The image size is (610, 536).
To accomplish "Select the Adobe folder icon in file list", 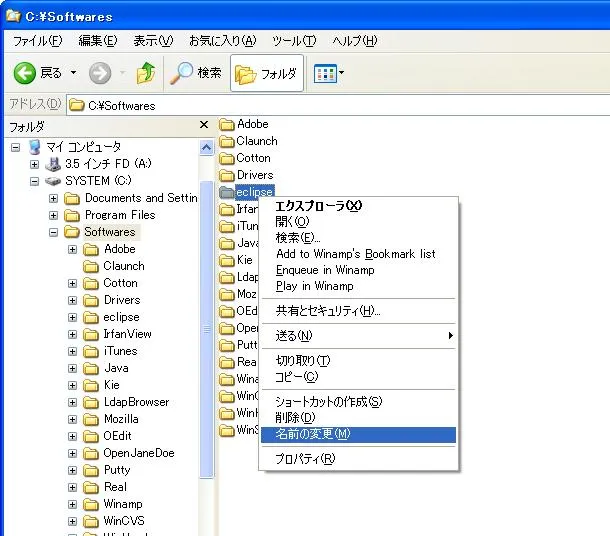I will [x=227, y=124].
